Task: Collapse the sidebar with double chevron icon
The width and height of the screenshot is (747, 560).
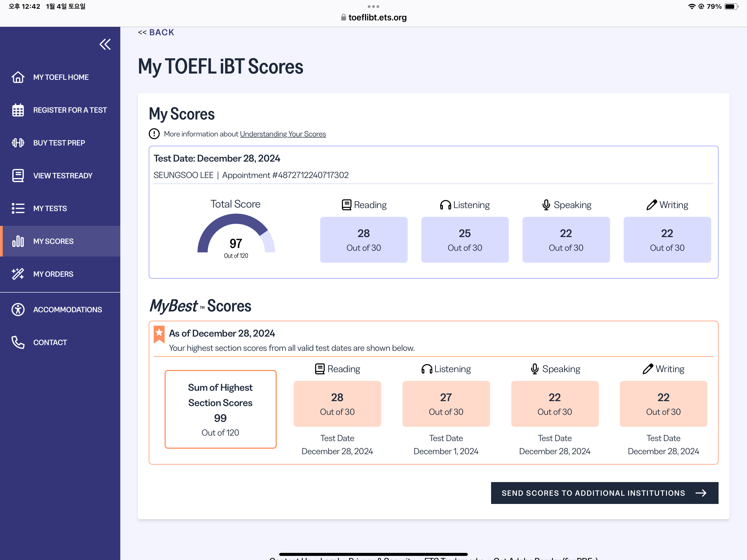Action: point(105,44)
